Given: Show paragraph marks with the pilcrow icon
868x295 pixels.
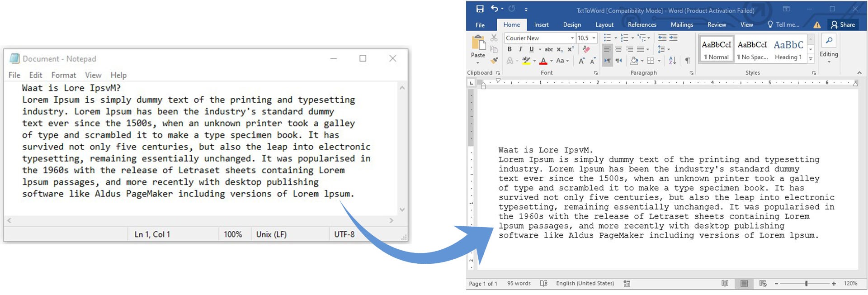Looking at the screenshot, I should [687, 61].
